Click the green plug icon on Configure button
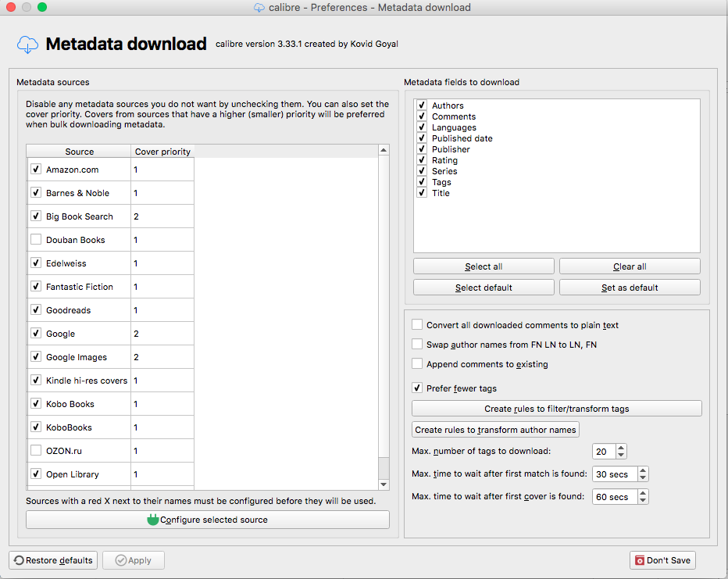Viewport: 728px width, 579px height. tap(153, 520)
